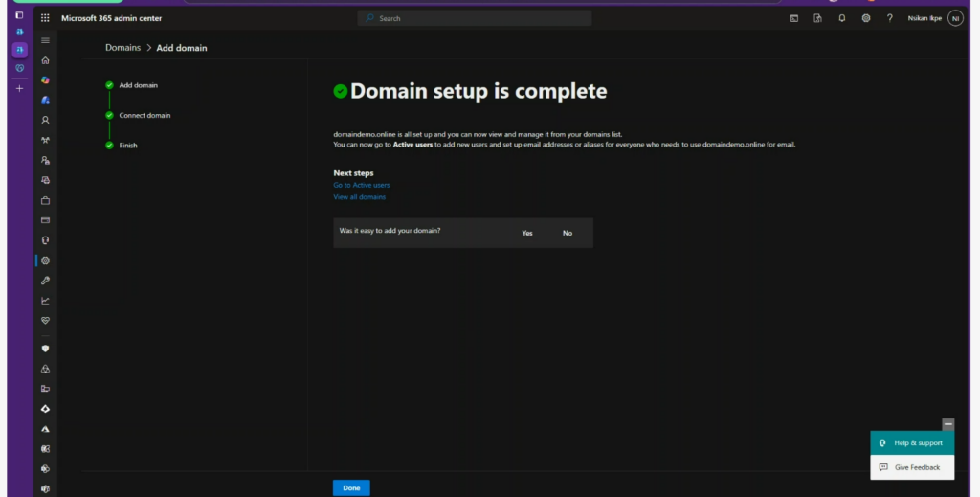Expand the collapsed navigation hamburger menu
Image resolution: width=980 pixels, height=497 pixels.
click(45, 40)
